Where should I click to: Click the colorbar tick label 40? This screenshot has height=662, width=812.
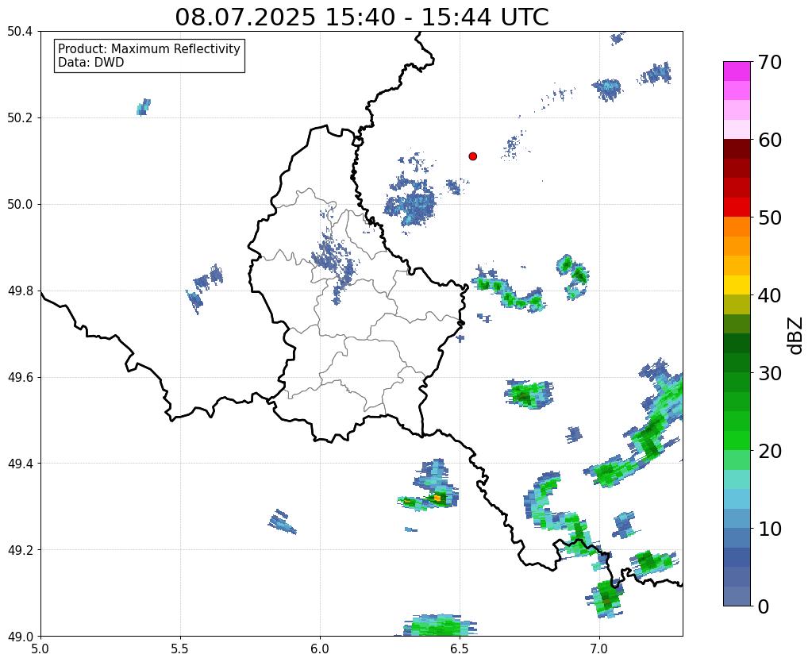tap(769, 295)
